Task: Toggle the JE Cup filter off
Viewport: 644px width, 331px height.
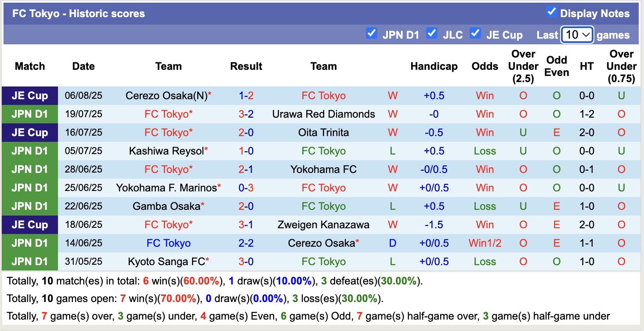Action: coord(476,33)
